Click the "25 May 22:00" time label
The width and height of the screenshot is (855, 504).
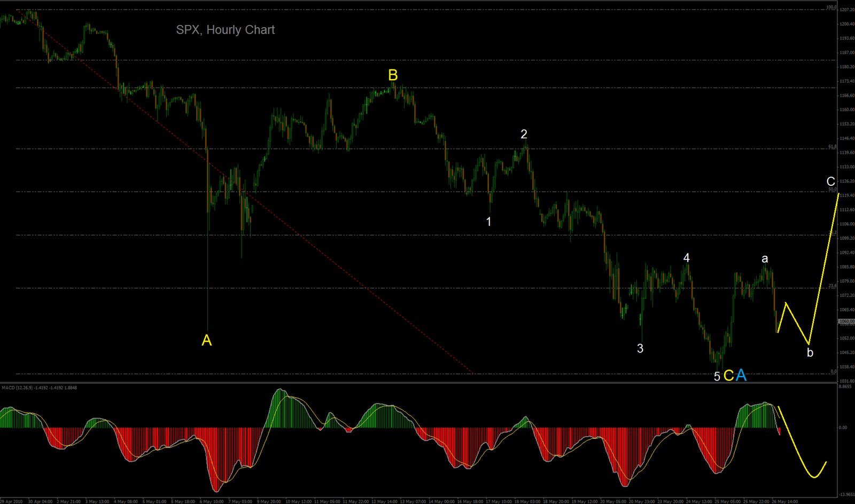click(x=756, y=501)
